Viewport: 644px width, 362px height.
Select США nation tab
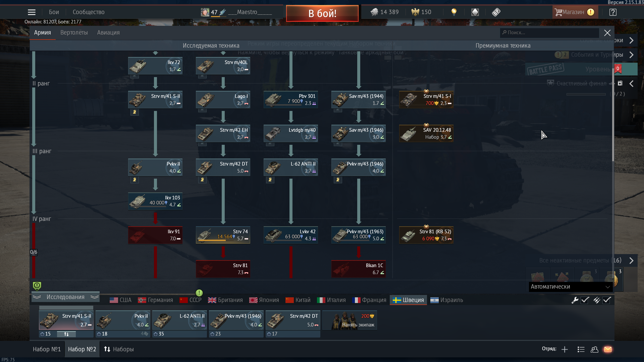121,300
